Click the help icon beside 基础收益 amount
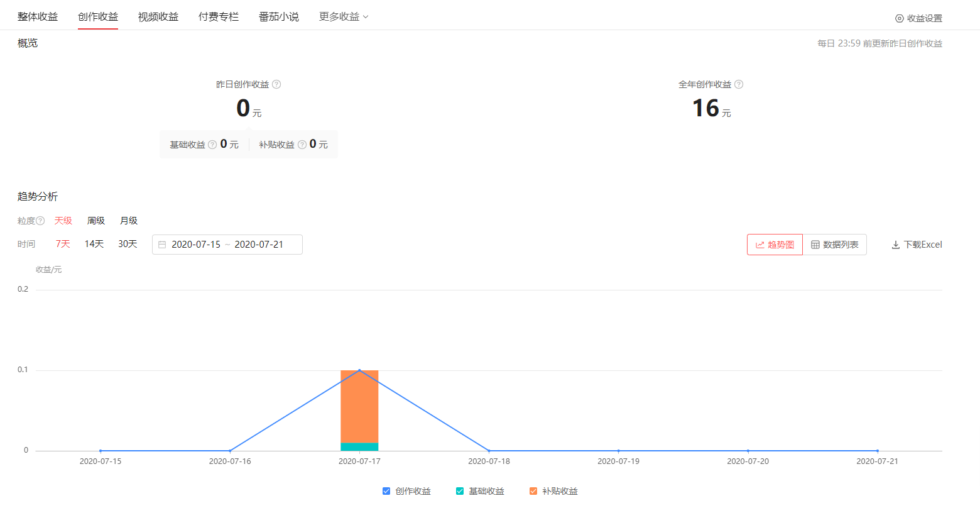The height and width of the screenshot is (508, 980). coord(211,144)
